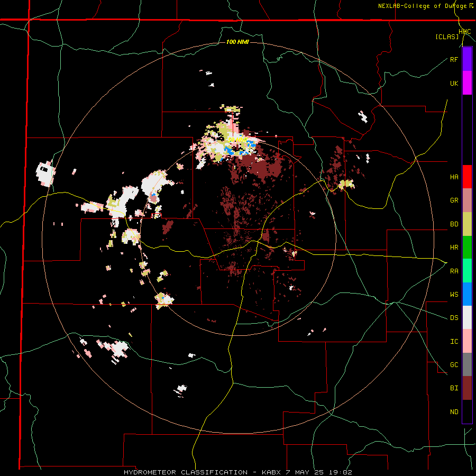Click the DS white legend swatch
This screenshot has height=476, width=476.
tap(467, 317)
